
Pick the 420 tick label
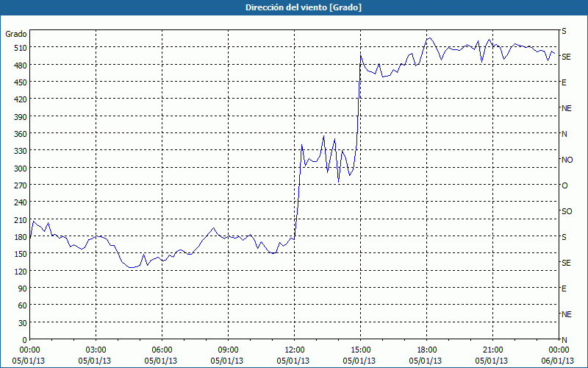pos(21,99)
